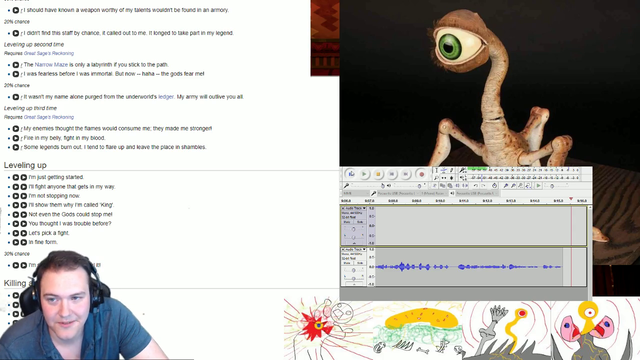Mute the first audio track
The image size is (640, 360).
pyautogui.click(x=347, y=222)
